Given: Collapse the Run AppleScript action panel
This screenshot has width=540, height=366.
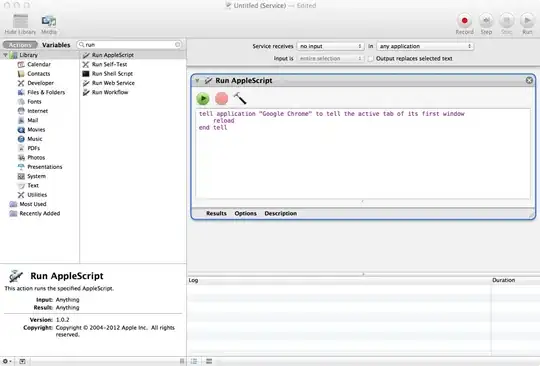Looking at the screenshot, I should [197, 81].
